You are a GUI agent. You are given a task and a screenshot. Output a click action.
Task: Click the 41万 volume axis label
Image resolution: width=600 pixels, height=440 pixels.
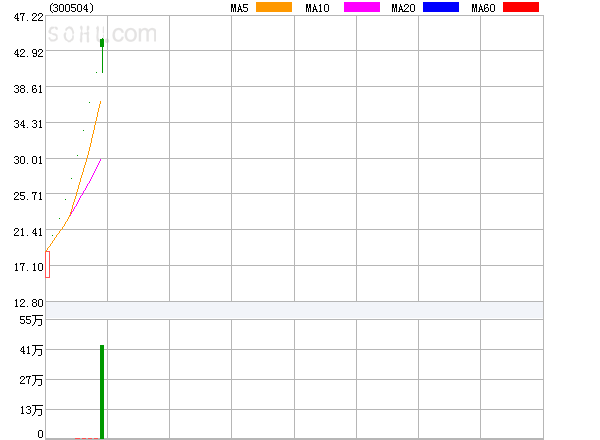tap(31, 350)
